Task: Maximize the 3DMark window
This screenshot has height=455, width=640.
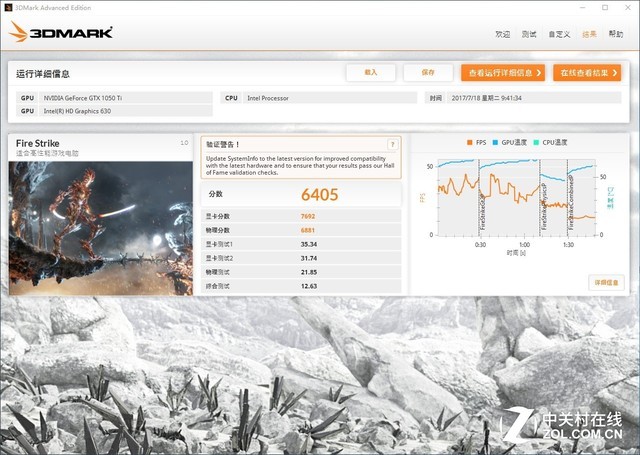Action: [x=605, y=7]
